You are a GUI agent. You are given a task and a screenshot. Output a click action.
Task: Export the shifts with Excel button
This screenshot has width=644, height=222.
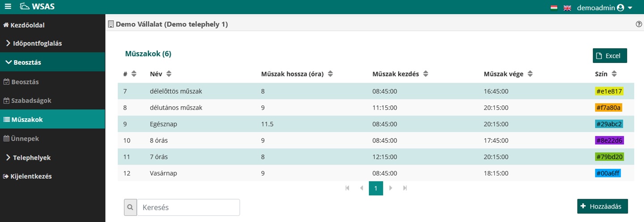[610, 56]
